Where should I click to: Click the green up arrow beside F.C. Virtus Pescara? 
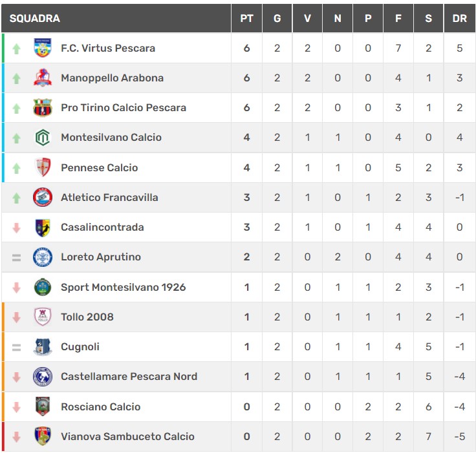(x=16, y=48)
